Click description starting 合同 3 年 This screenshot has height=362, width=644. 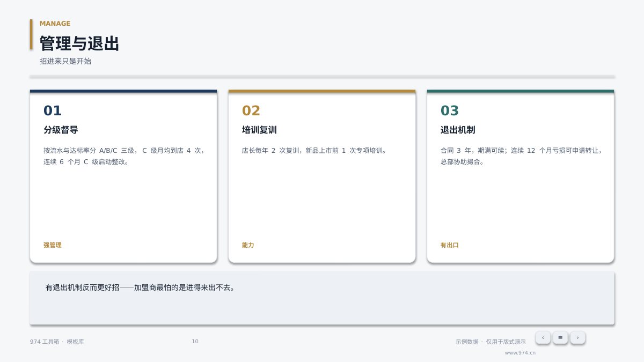click(521, 156)
